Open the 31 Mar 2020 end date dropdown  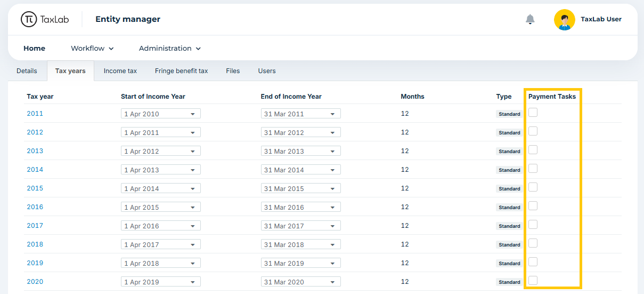click(x=301, y=282)
